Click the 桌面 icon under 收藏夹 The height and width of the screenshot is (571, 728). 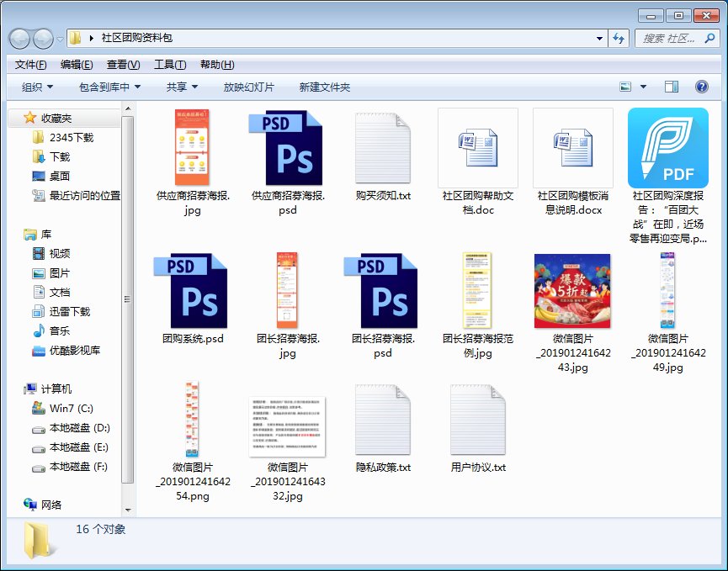(40, 177)
